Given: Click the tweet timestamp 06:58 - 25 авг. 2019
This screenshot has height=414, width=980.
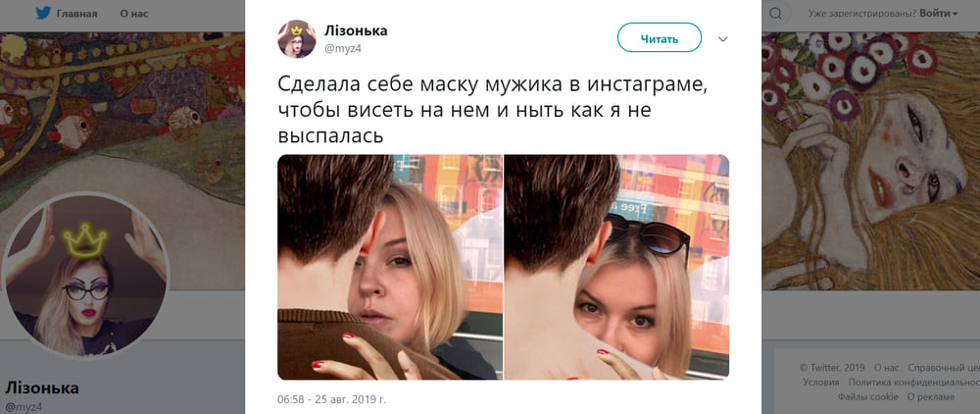Looking at the screenshot, I should (332, 398).
